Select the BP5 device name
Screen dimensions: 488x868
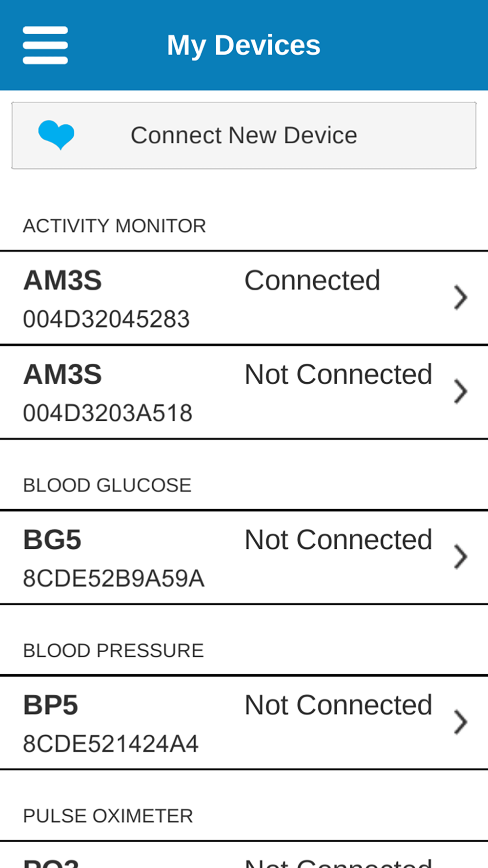pos(51,705)
